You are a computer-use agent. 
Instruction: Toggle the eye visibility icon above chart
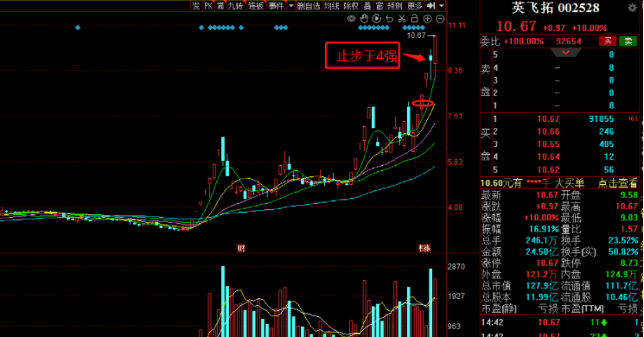point(351,18)
